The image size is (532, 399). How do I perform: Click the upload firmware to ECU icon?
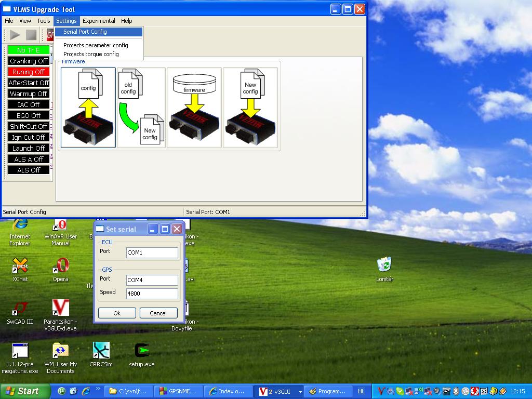pyautogui.click(x=194, y=107)
